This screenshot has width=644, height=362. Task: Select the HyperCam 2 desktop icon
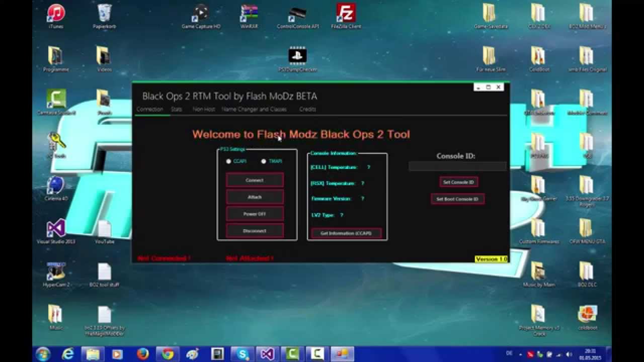(56, 275)
